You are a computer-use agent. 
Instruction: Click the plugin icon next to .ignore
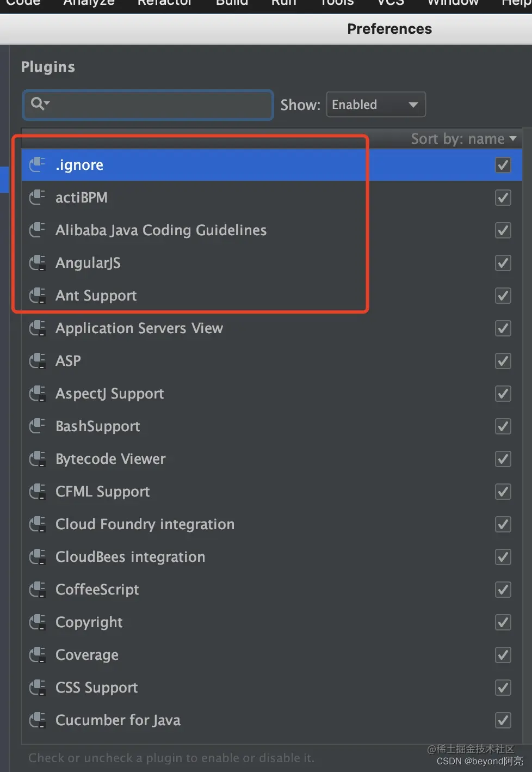[37, 164]
